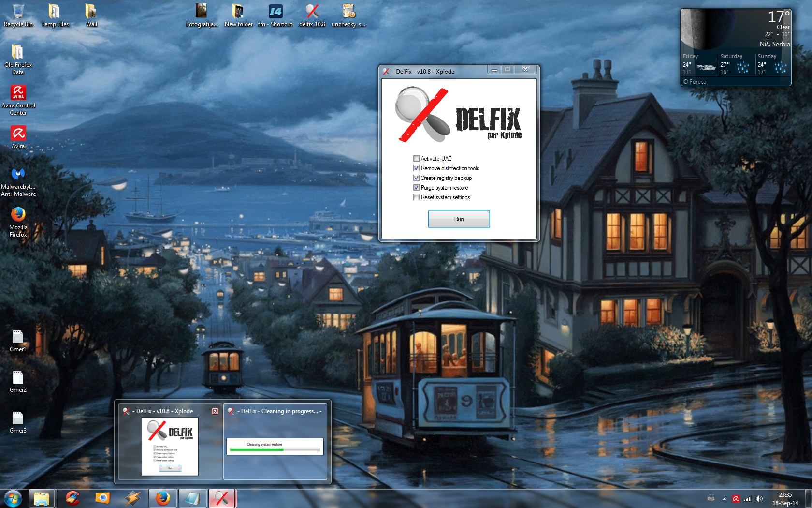Click the Show desktop button
Image resolution: width=812 pixels, height=508 pixels.
tap(808, 499)
